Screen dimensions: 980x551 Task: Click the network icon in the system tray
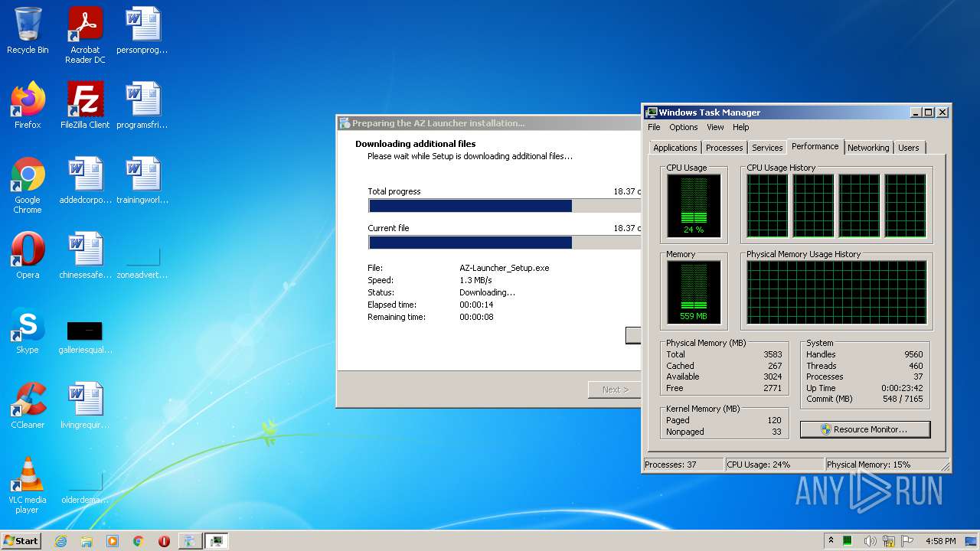(889, 541)
